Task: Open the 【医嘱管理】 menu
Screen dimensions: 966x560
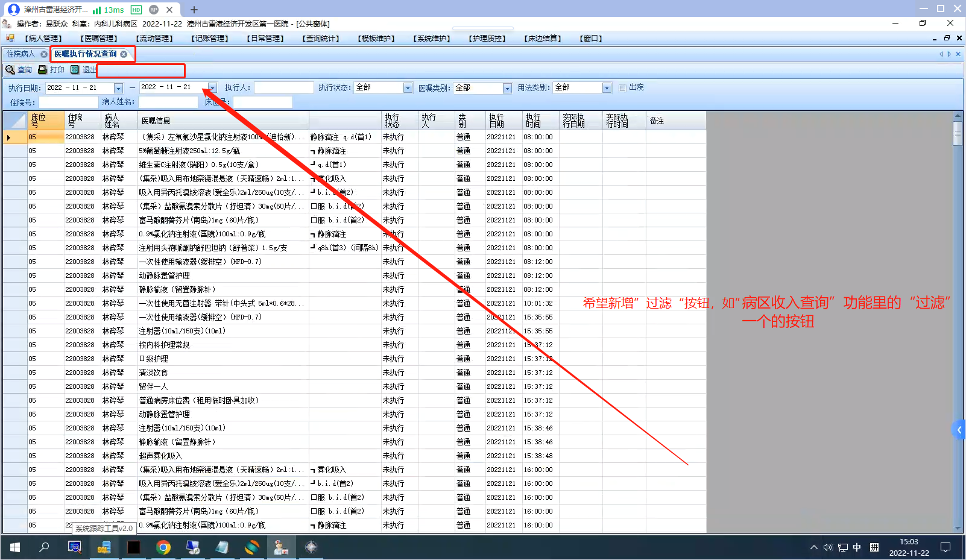Action: click(x=99, y=39)
